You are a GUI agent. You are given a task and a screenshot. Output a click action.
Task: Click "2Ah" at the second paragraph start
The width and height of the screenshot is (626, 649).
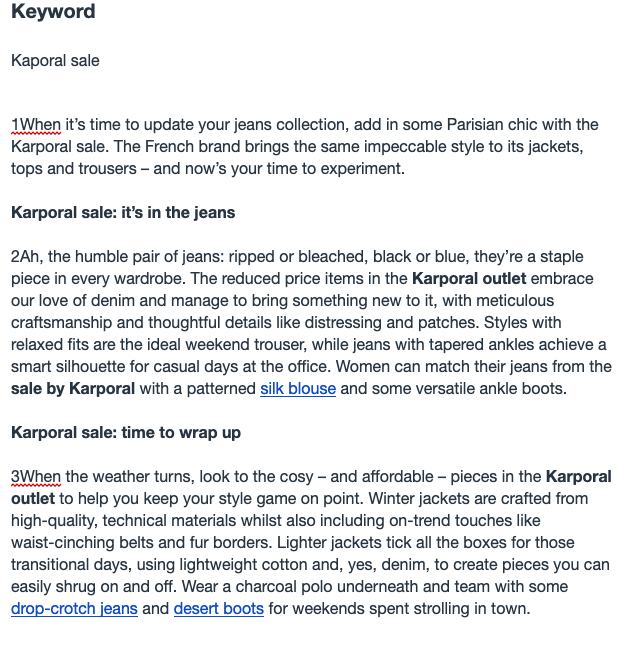click(x=26, y=257)
